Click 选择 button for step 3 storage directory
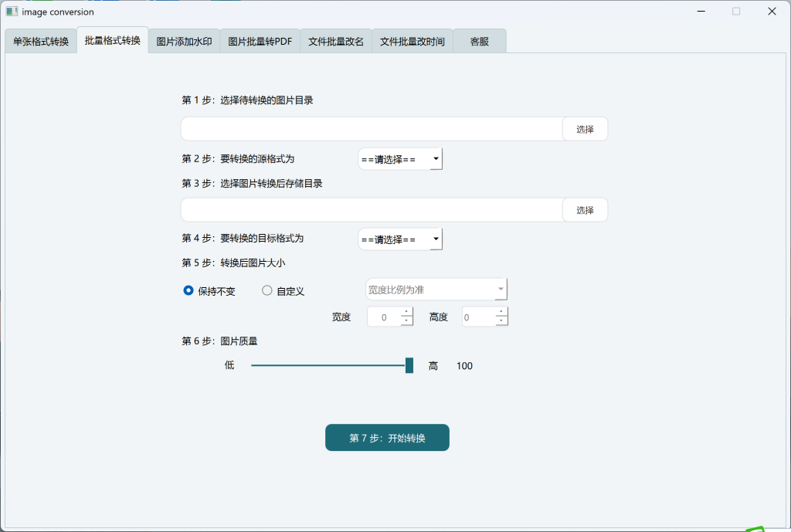Image resolution: width=791 pixels, height=532 pixels. [585, 210]
